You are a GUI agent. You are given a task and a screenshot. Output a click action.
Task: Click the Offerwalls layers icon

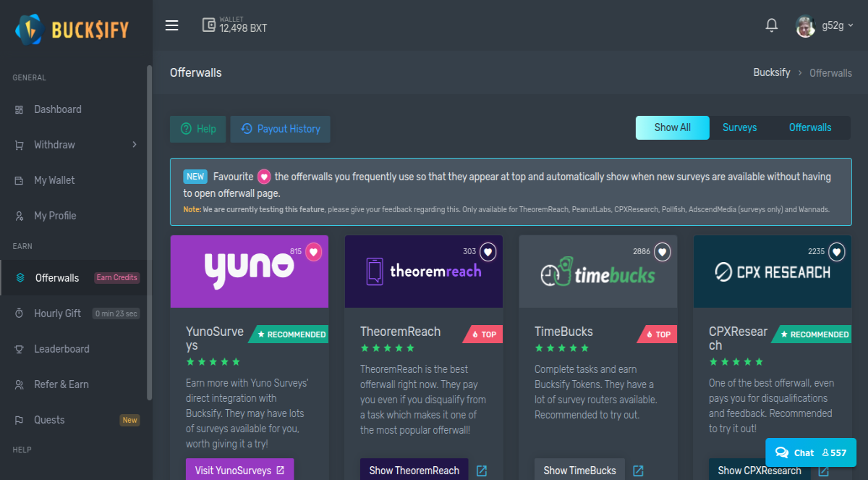pos(20,277)
